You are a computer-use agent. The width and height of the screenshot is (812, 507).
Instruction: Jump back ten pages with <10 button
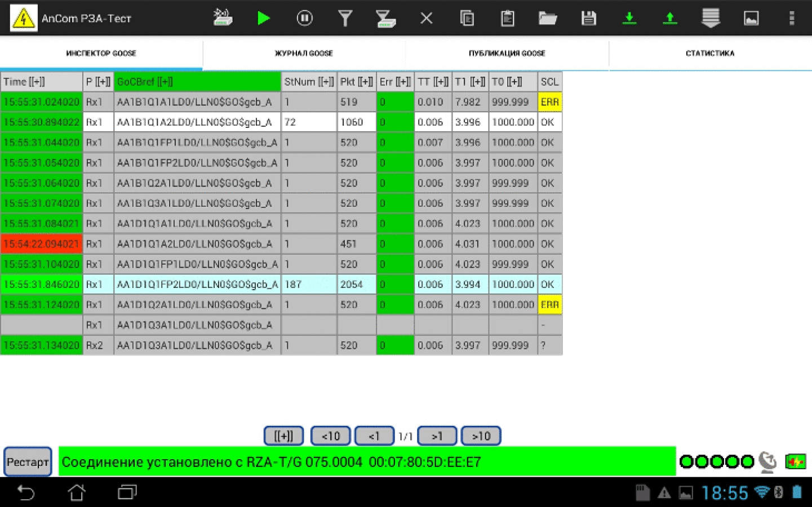331,436
